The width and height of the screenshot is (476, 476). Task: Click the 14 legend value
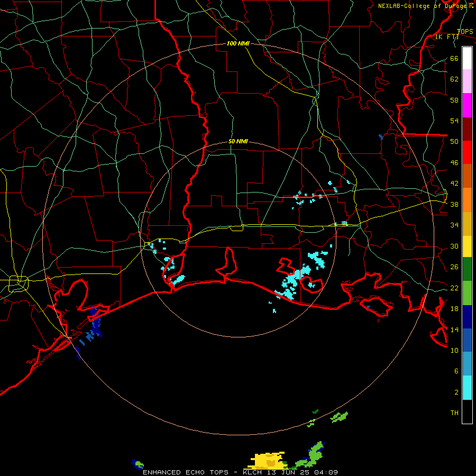click(x=454, y=329)
